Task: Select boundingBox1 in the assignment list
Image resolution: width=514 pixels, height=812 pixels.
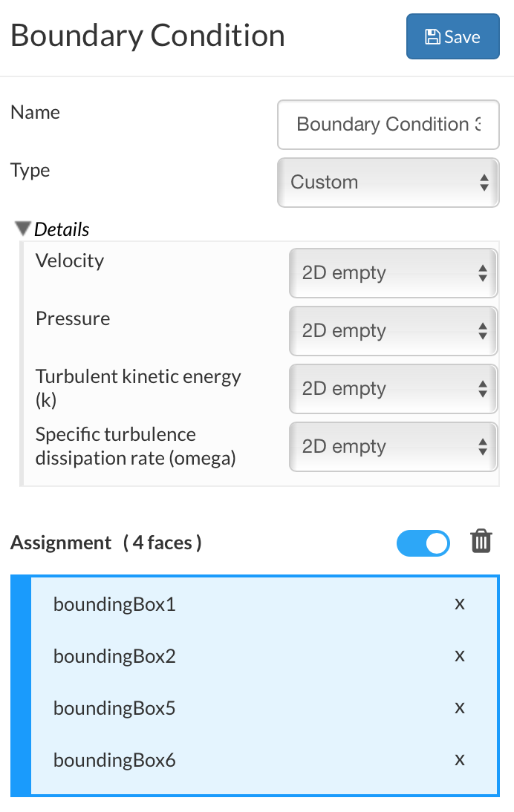Action: (114, 604)
